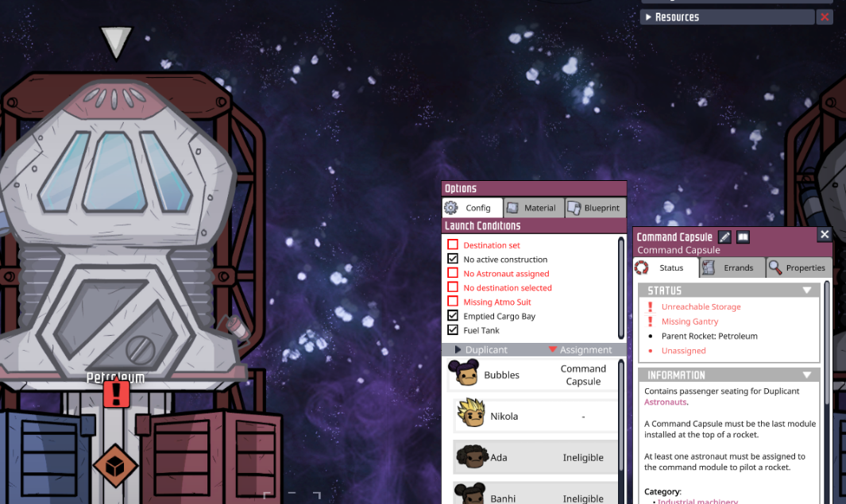846x504 pixels.
Task: Switch to the Status tab
Action: [x=666, y=267]
